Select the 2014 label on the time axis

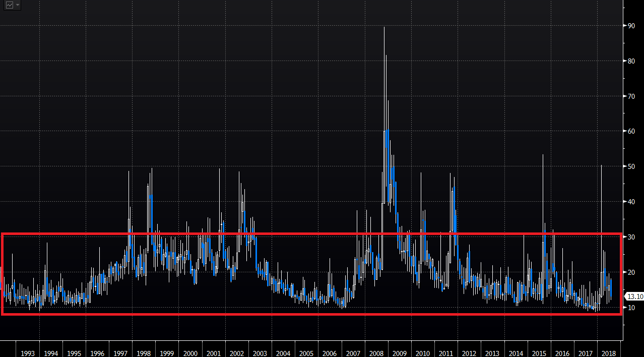click(x=516, y=354)
